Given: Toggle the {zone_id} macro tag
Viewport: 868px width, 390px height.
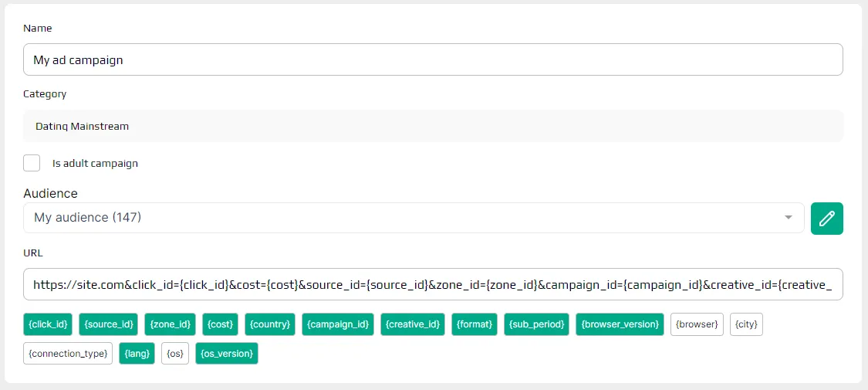Looking at the screenshot, I should tap(170, 324).
